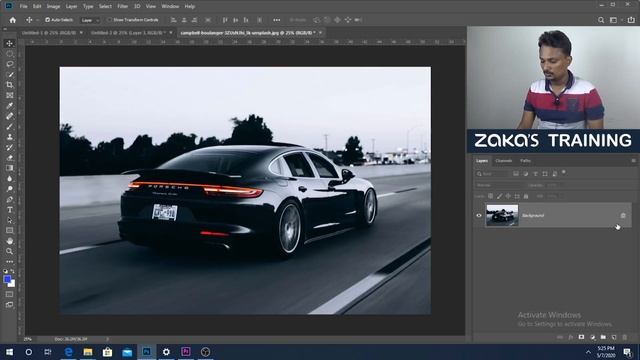Create new adjustment layer icon
This screenshot has height=360, width=640.
tap(592, 338)
